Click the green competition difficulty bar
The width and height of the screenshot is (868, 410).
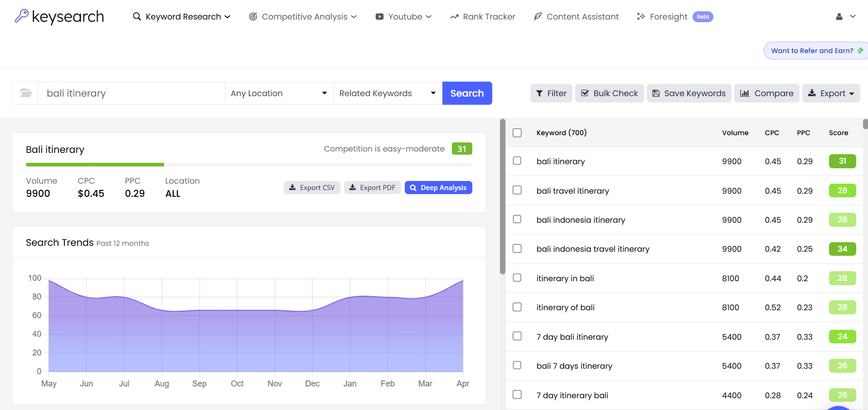click(95, 165)
